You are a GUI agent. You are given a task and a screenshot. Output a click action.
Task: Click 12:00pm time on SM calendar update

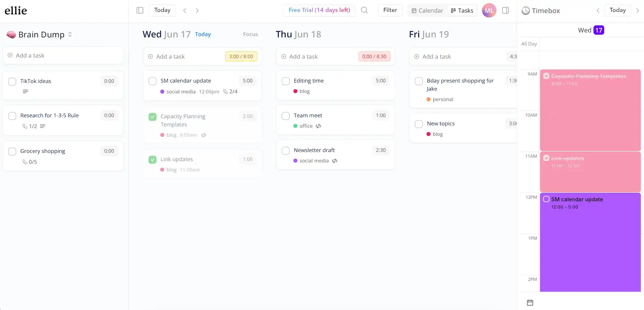(209, 92)
